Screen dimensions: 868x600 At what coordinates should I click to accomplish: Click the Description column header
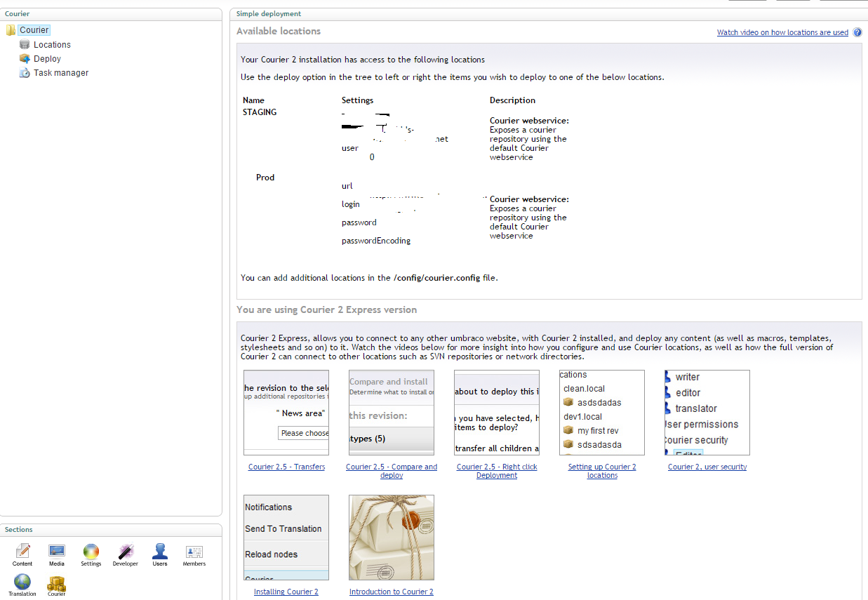click(x=513, y=100)
